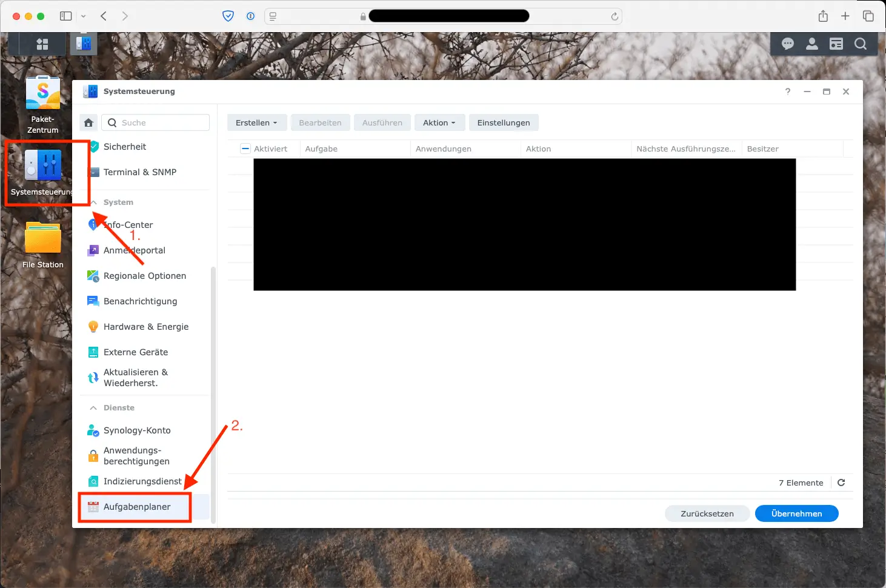Collapse the Dienste section

[93, 407]
